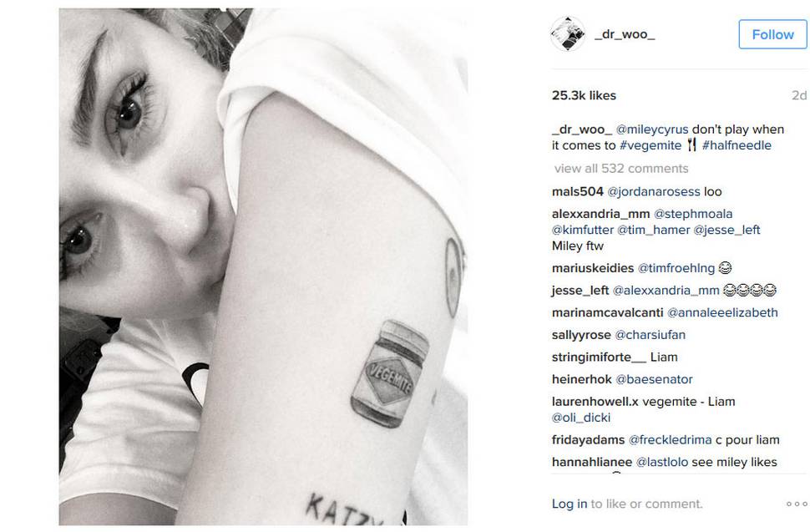Open the @annaleeelizabeth mention

722,312
